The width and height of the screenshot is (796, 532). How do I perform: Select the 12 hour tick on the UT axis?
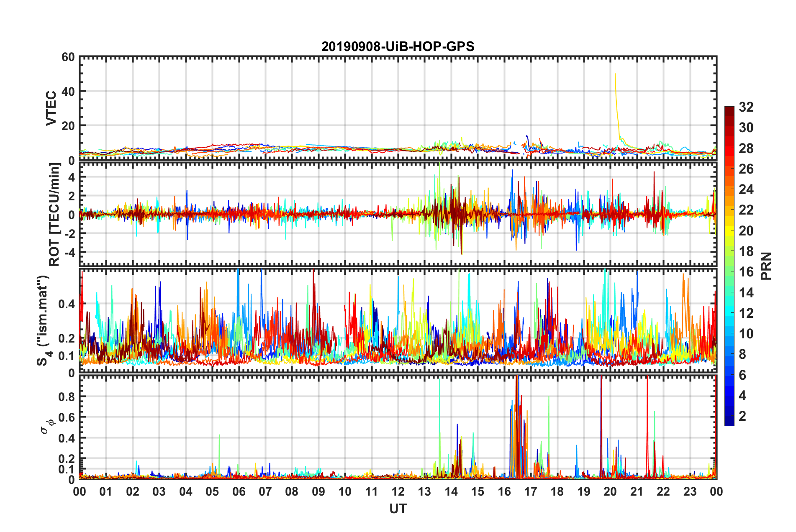coord(398,491)
